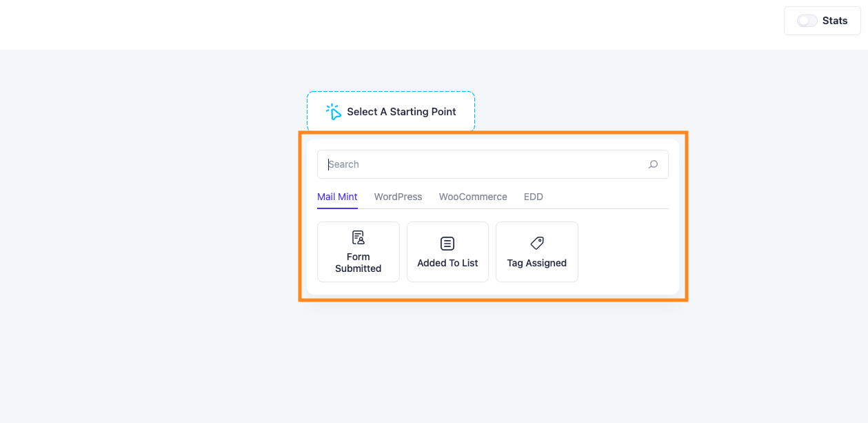The width and height of the screenshot is (868, 423).
Task: Select the EDD tab
Action: (534, 197)
